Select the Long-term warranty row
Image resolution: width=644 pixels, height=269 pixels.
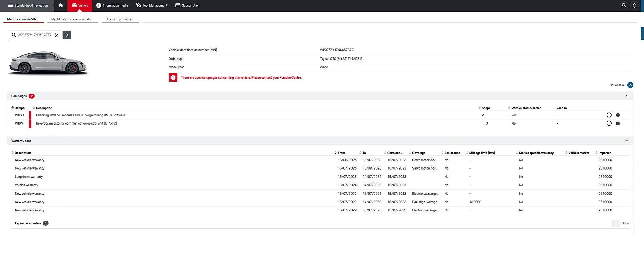click(320, 177)
